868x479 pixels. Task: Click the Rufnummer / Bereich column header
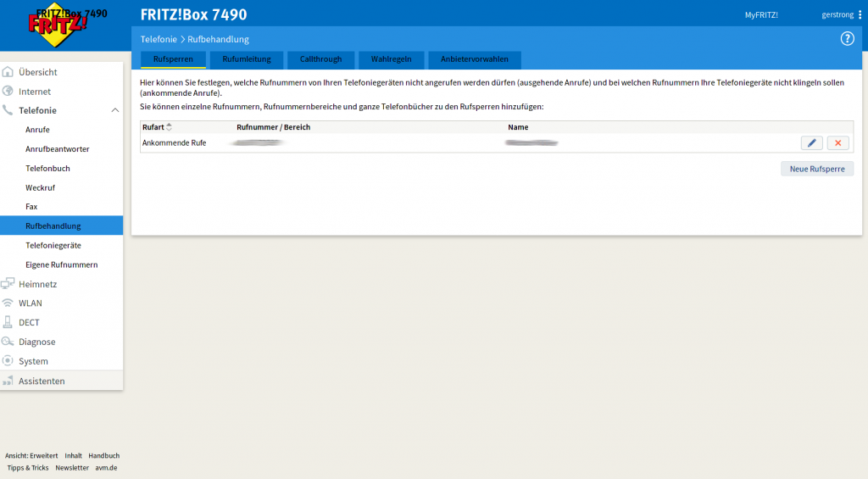click(274, 127)
